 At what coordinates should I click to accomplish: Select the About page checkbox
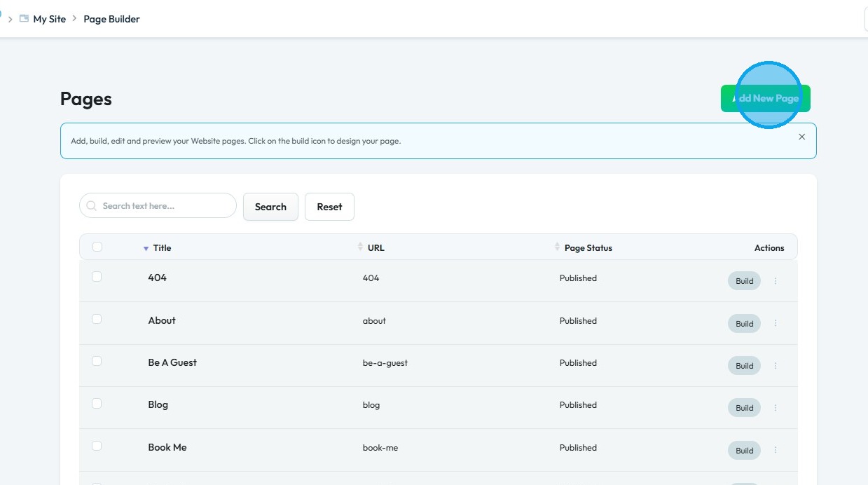[x=97, y=319]
